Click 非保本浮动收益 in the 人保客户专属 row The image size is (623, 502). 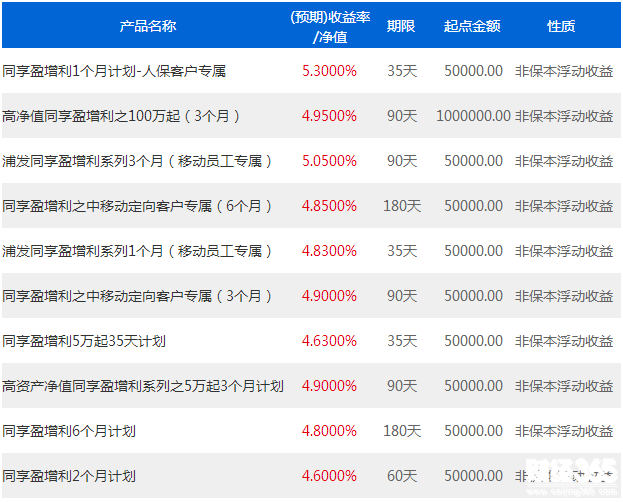(564, 71)
